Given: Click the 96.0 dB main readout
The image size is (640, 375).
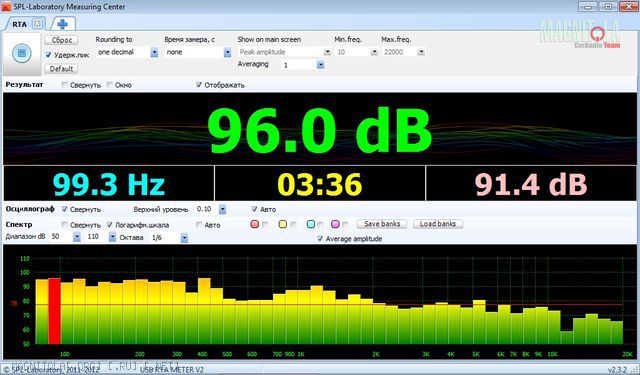Looking at the screenshot, I should coord(319,130).
